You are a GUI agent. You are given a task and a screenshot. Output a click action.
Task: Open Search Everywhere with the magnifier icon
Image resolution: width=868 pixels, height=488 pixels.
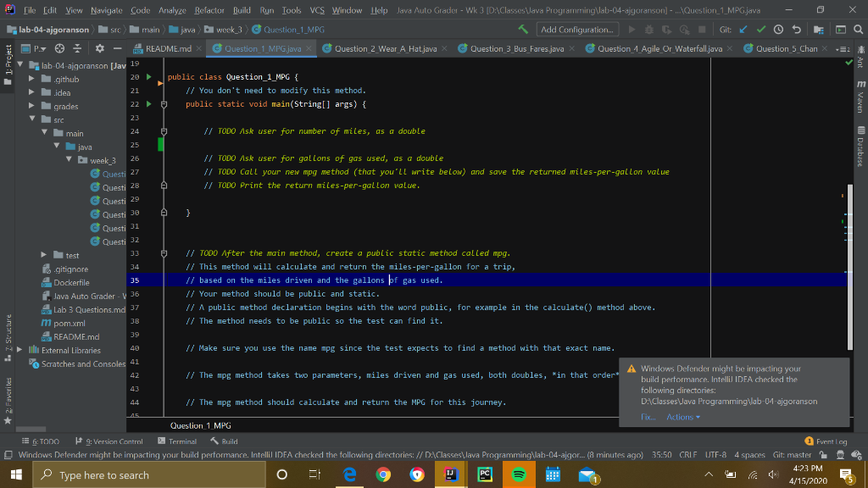(x=859, y=29)
